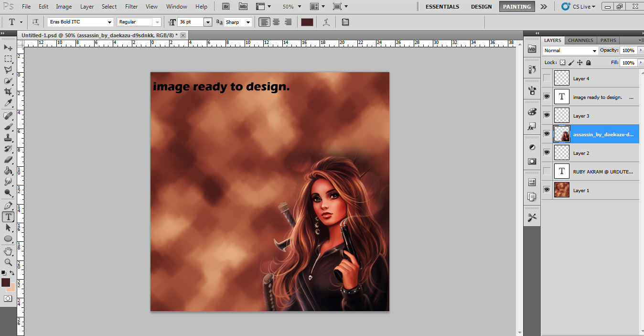This screenshot has height=336, width=644.
Task: Select the Eraser tool
Action: (x=8, y=160)
